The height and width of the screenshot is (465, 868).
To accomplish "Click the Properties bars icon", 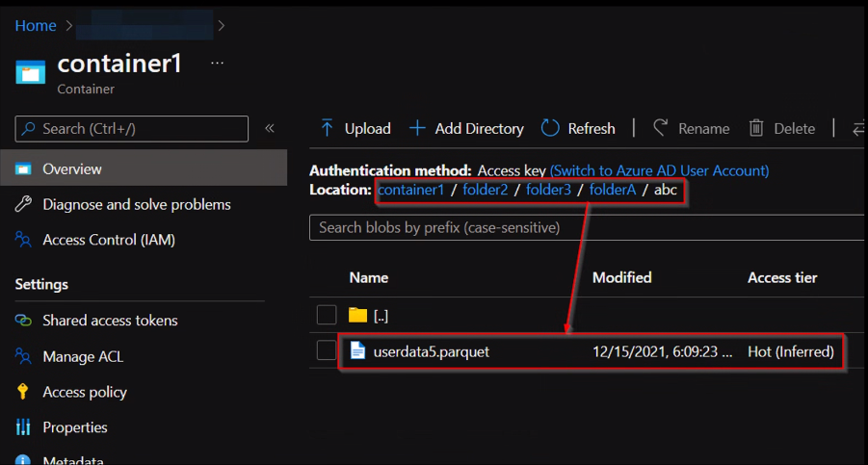I will [23, 426].
